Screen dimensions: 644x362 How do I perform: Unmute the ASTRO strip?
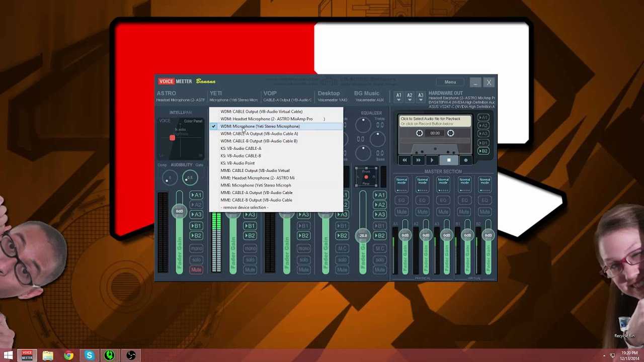pyautogui.click(x=196, y=270)
